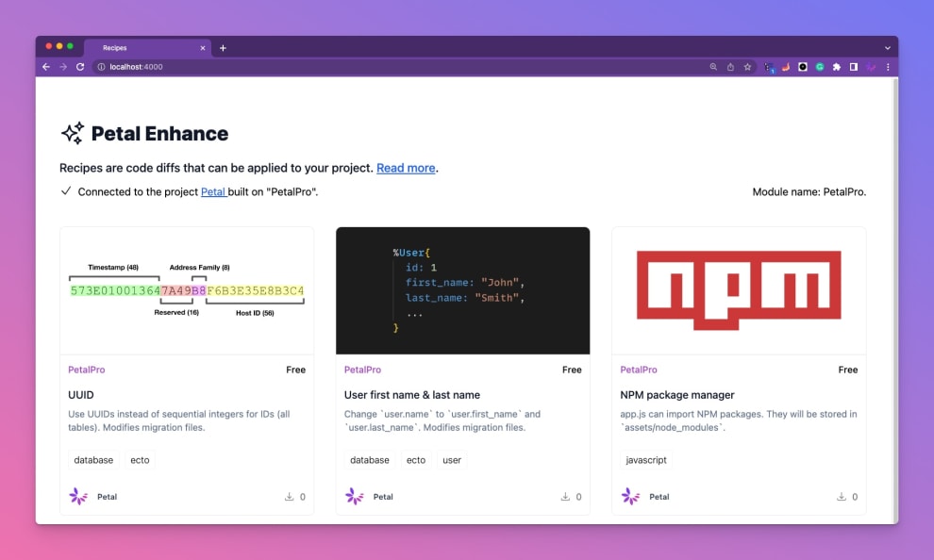This screenshot has width=934, height=560.
Task: Open the orange flame-shaped extension
Action: tap(786, 67)
